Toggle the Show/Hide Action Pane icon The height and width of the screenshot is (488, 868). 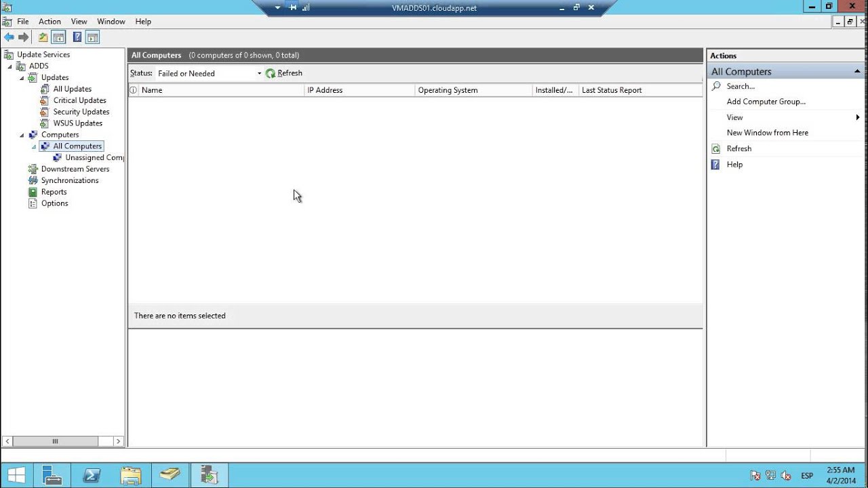pos(93,37)
